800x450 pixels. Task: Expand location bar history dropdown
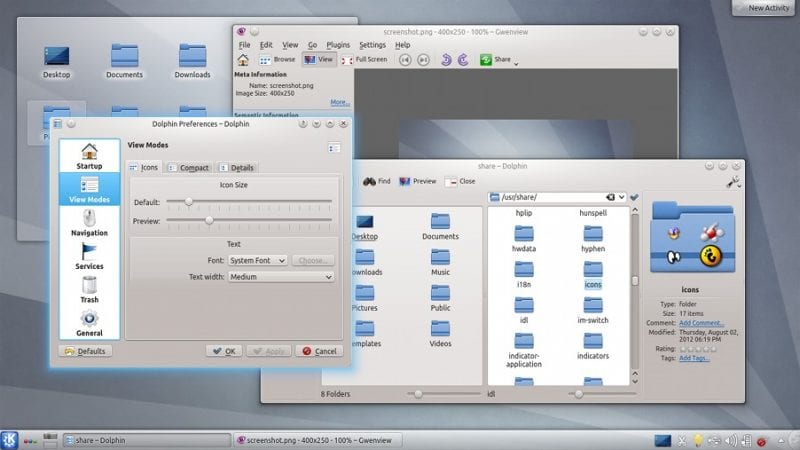click(621, 197)
